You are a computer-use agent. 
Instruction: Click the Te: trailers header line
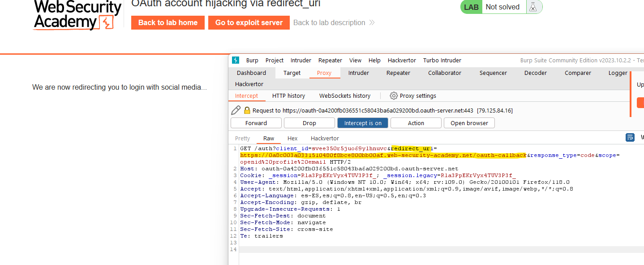pos(262,236)
